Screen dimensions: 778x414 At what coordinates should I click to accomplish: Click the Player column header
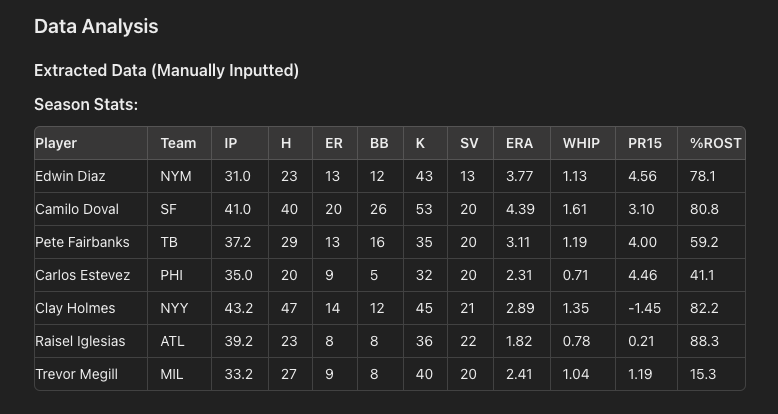[x=56, y=143]
